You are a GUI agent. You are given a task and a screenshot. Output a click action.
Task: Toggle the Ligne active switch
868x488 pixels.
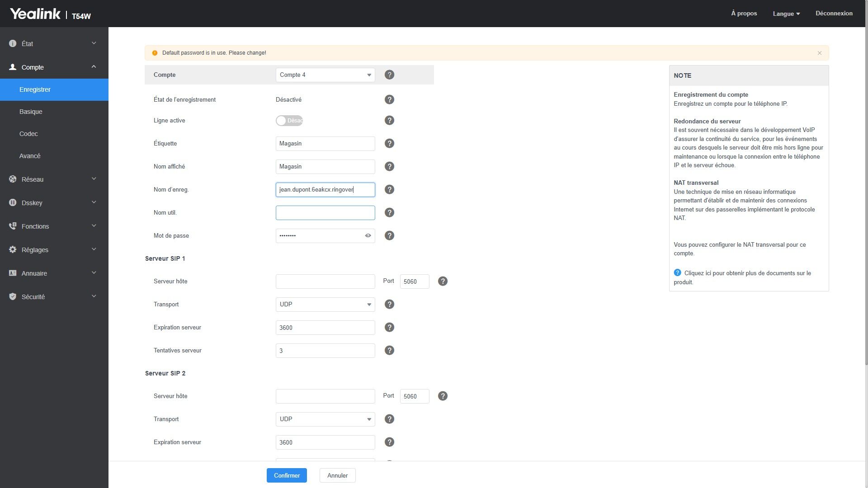(289, 121)
